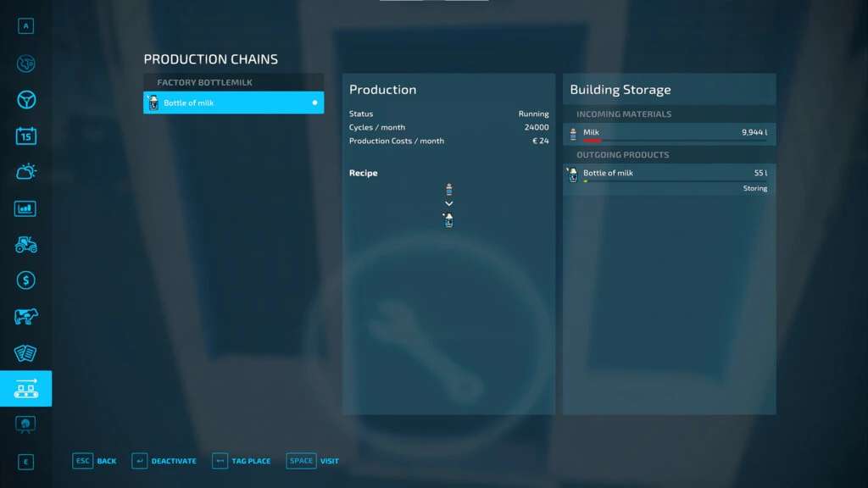
Task: Click the globe map icon in sidebar
Action: coord(25,64)
